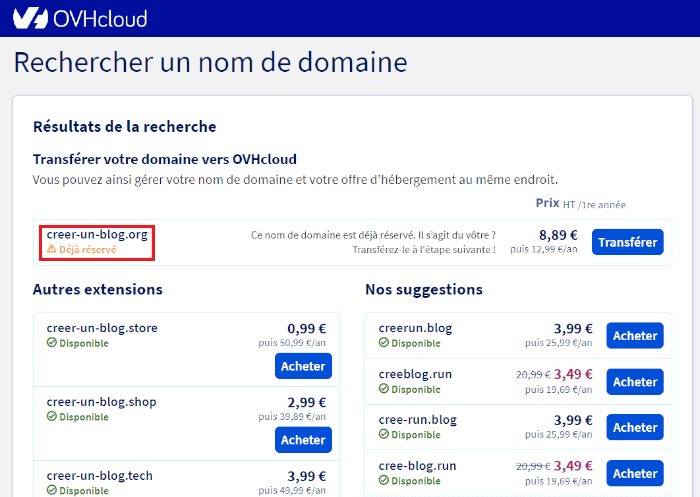The height and width of the screenshot is (497, 700).
Task: Click the Rechercher un nom de domaine title
Action: (x=210, y=62)
